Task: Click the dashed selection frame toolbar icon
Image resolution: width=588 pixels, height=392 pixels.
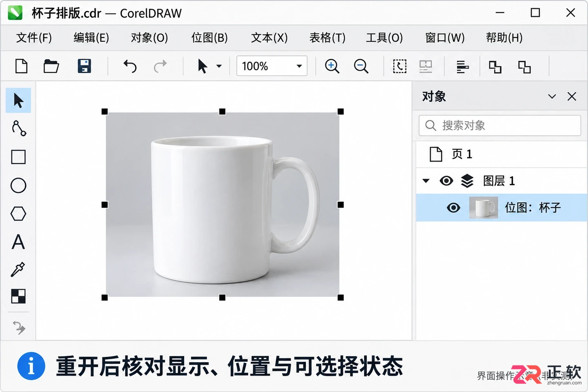Action: pyautogui.click(x=400, y=66)
